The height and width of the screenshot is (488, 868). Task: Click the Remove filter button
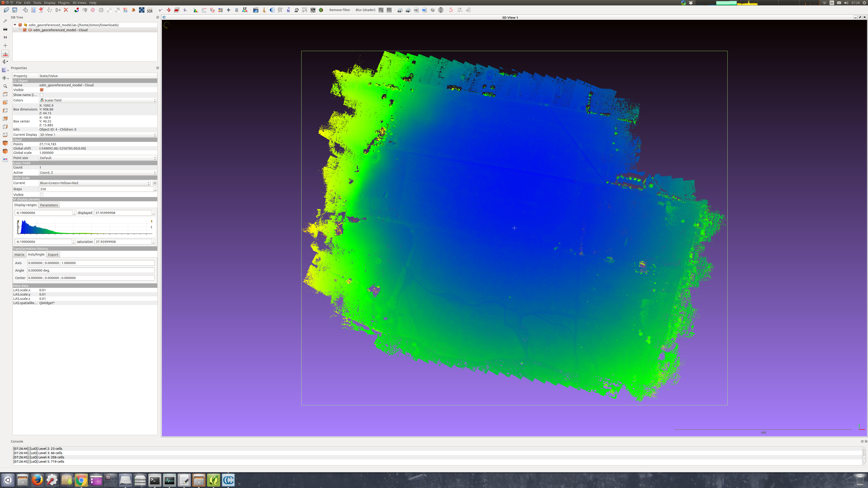click(340, 10)
